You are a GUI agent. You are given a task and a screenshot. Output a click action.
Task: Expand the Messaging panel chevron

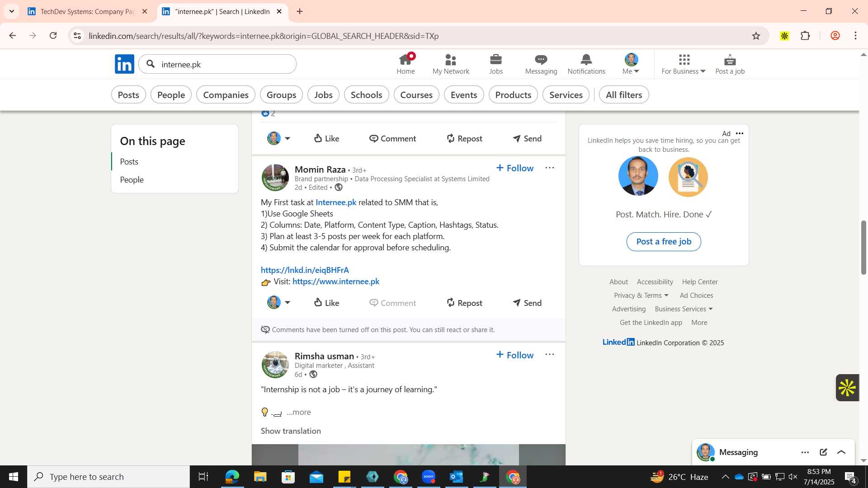pyautogui.click(x=841, y=452)
